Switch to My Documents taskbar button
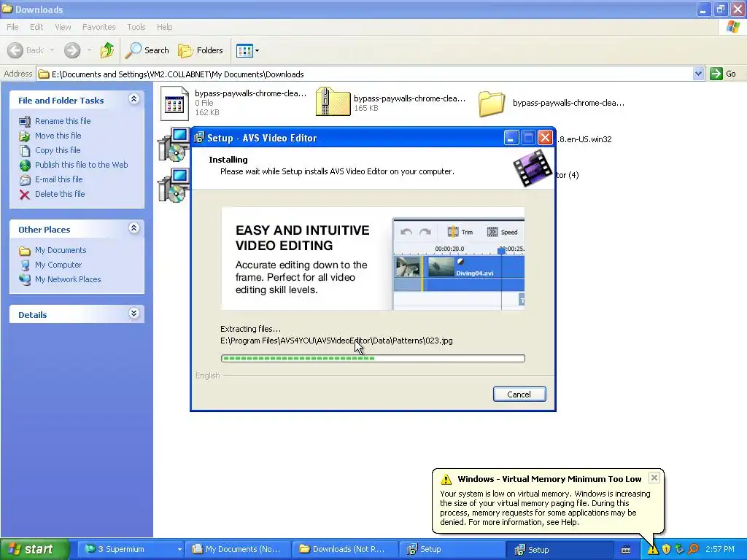The height and width of the screenshot is (560, 747). click(x=237, y=549)
